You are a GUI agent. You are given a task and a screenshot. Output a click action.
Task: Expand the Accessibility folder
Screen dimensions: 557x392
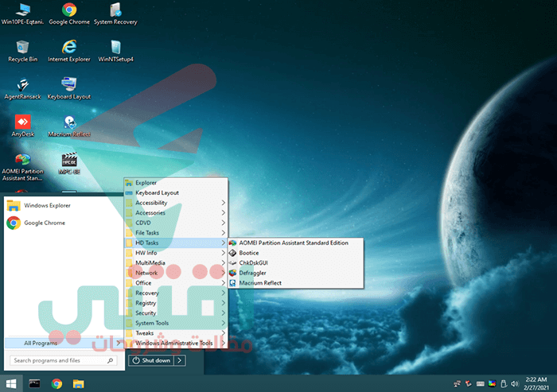pos(176,203)
